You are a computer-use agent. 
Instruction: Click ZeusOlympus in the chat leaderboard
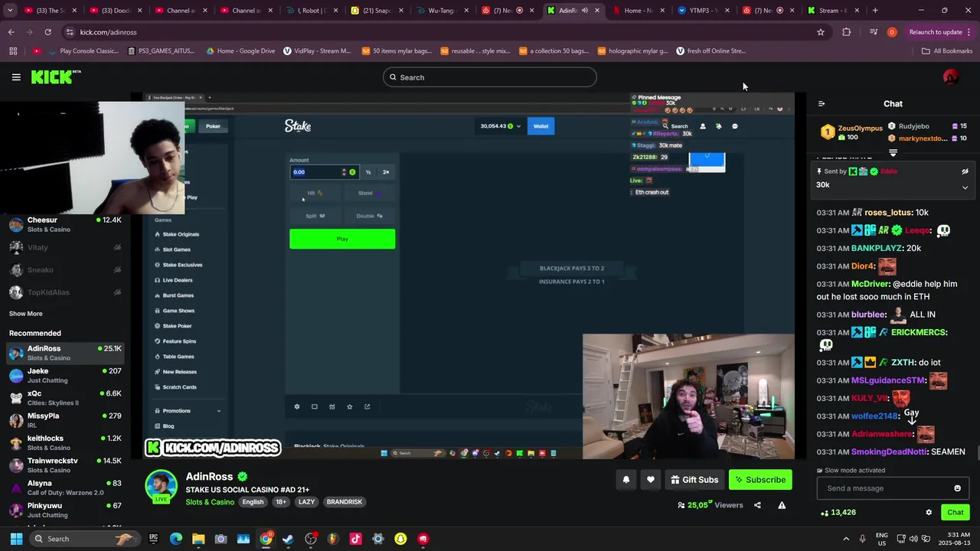860,129
